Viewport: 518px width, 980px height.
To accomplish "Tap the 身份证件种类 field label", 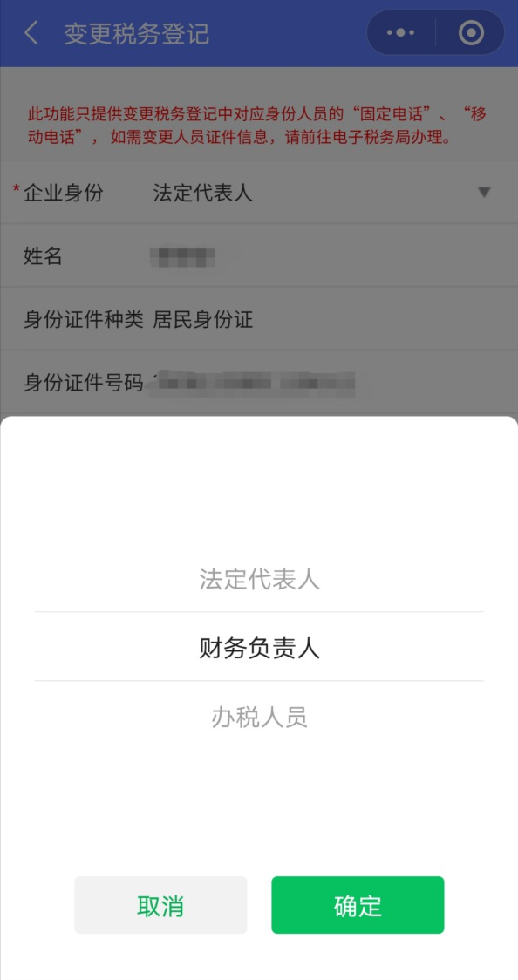I will [83, 320].
